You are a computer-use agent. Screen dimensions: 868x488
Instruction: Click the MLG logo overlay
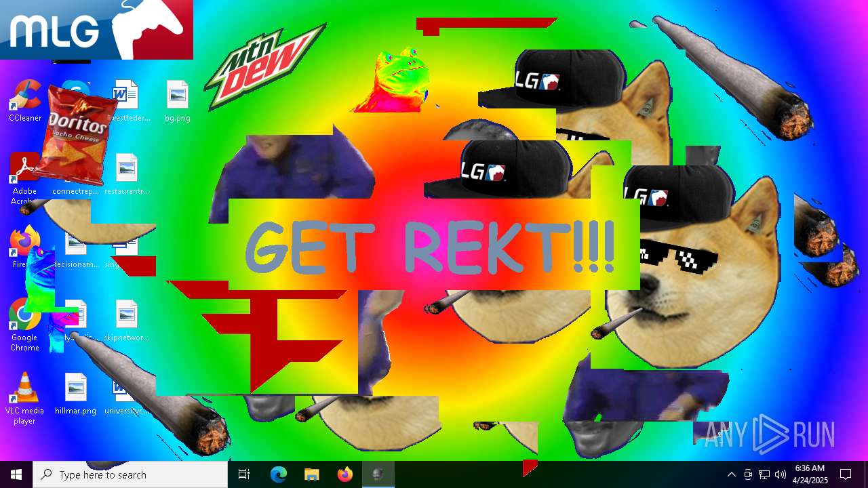(96, 30)
